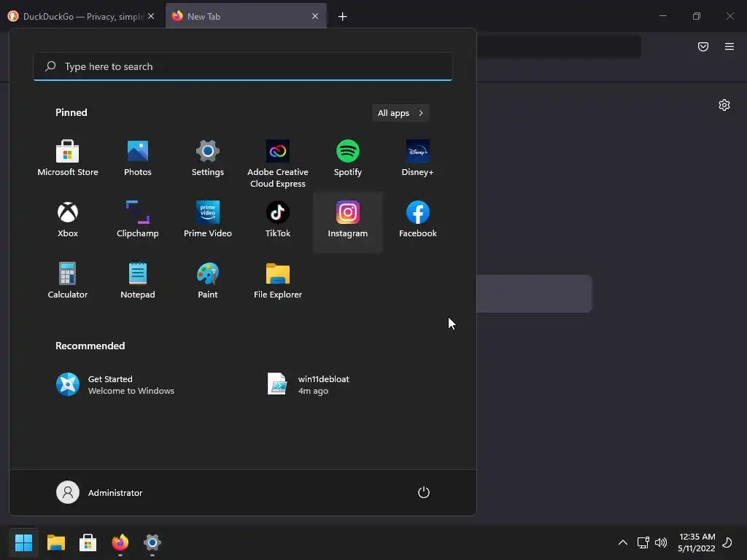Switch to Firefox on the taskbar
747x560 pixels.
coord(120,542)
